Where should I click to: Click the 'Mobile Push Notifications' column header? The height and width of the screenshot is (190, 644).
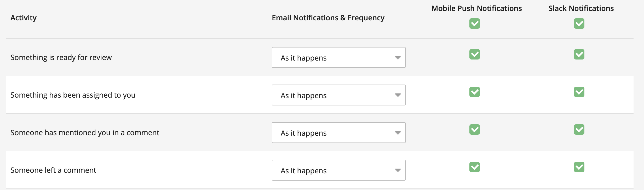[476, 8]
